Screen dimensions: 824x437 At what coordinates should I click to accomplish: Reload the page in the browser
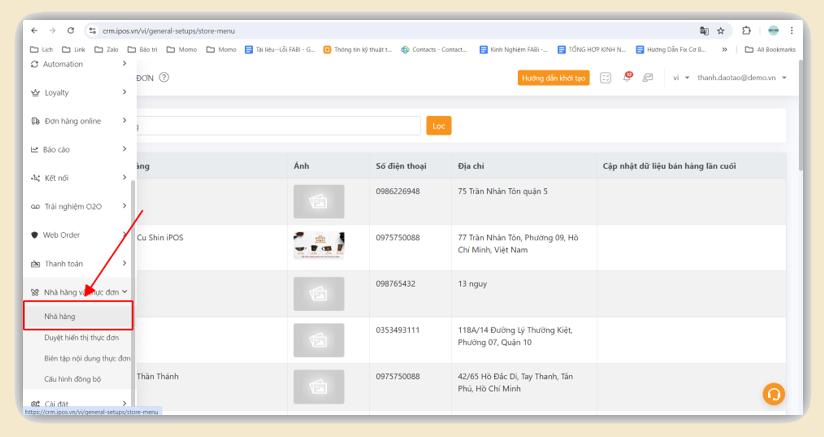click(x=71, y=31)
